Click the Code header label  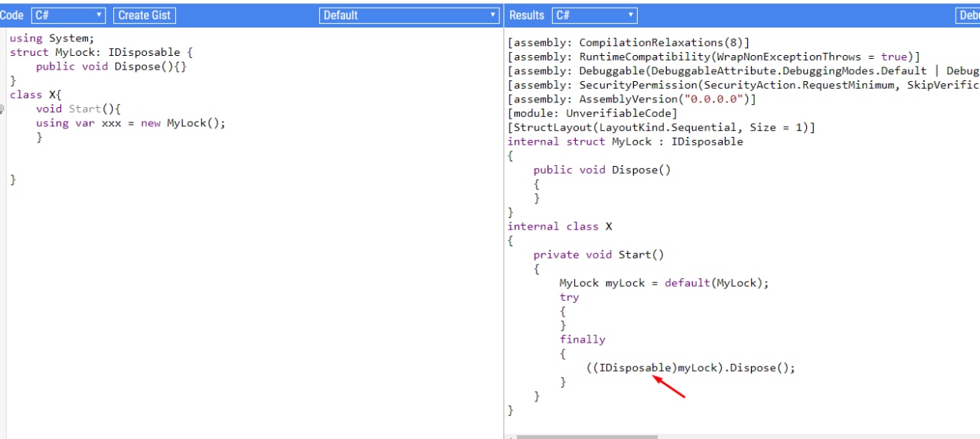click(x=11, y=15)
